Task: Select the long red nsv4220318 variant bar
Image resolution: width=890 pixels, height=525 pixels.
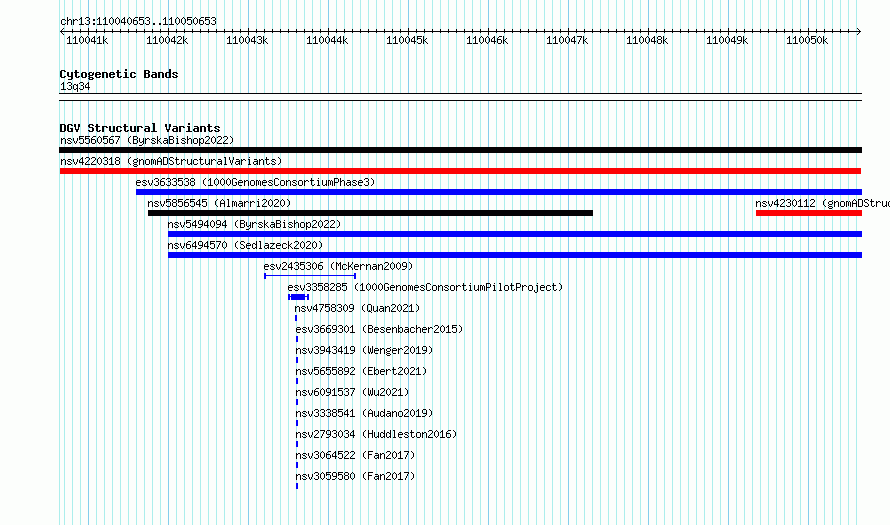Action: (x=460, y=171)
